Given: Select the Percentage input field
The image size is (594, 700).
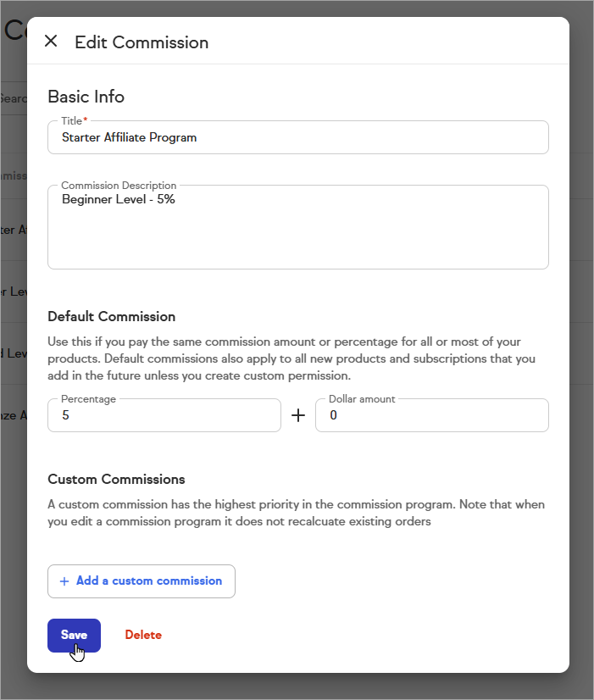Looking at the screenshot, I should click(164, 416).
